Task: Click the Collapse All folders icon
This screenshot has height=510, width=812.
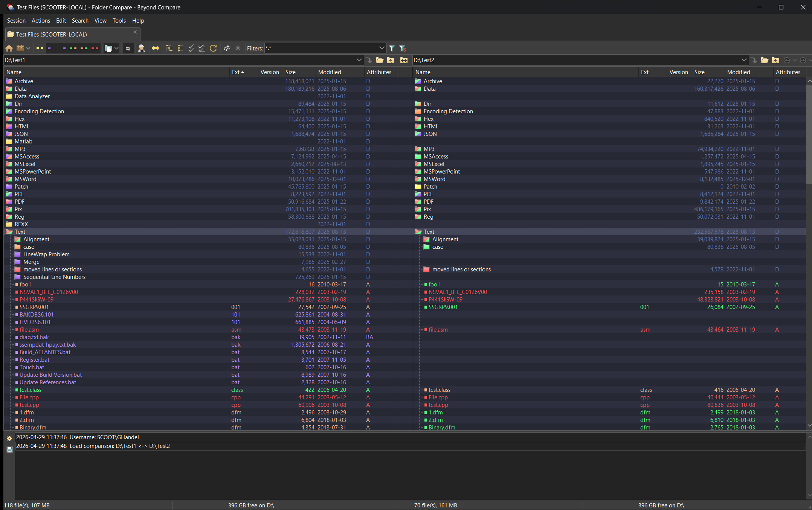Action: coord(180,48)
